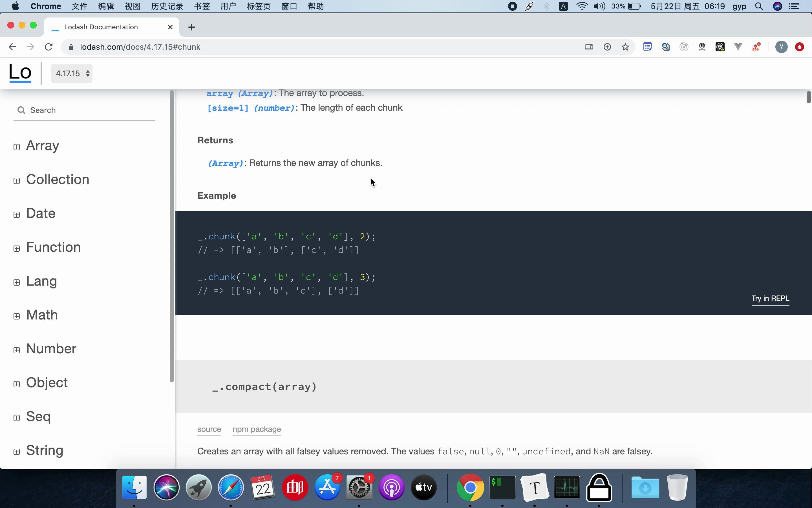
Task: Focus the Search input in the sidebar
Action: [84, 110]
